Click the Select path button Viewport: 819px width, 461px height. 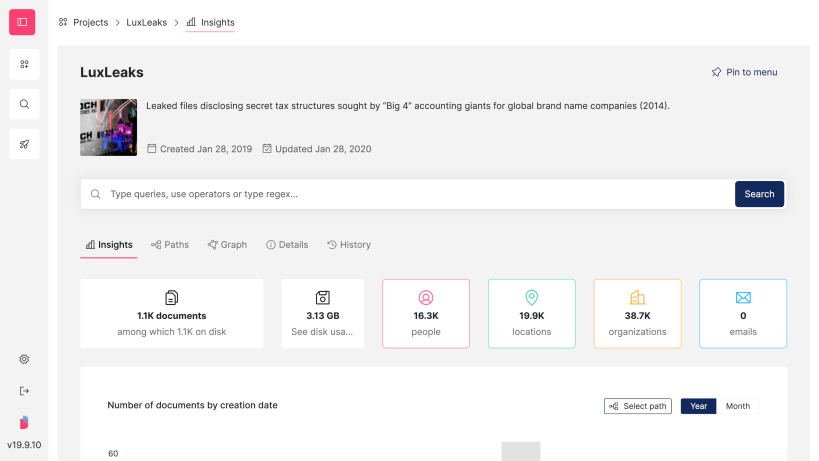638,406
